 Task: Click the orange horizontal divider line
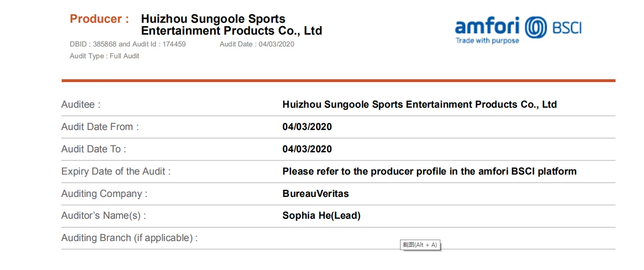tap(338, 81)
